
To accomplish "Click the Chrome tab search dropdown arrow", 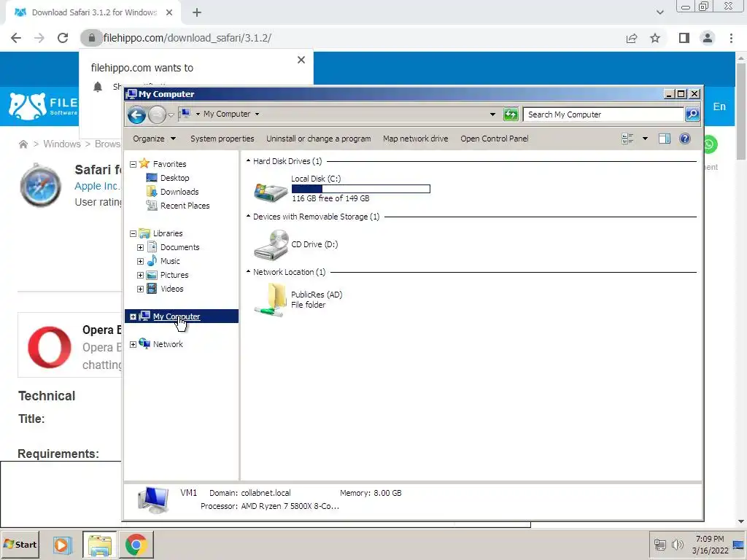I will click(659, 12).
